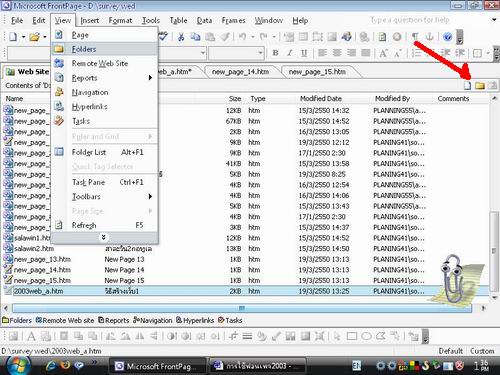Click the Paste clipboard icon
Viewport: 500px width, 375px height.
[210, 37]
